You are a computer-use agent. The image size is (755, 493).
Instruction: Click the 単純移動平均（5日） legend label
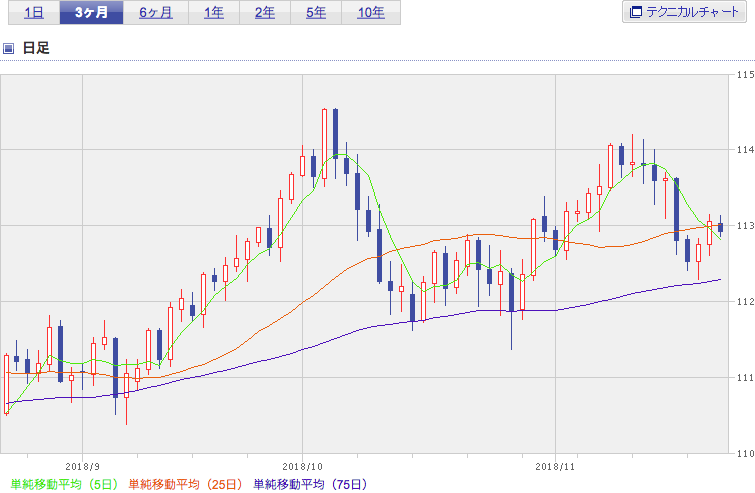(x=64, y=484)
